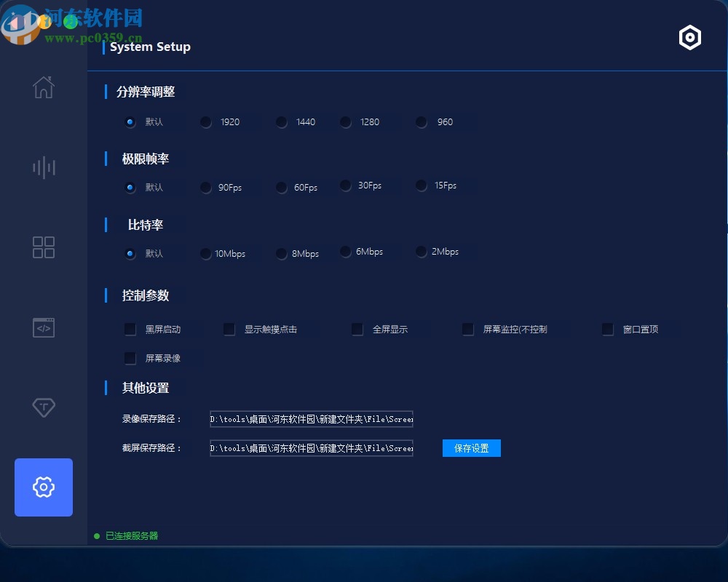Screen dimensions: 728x582
Task: Check 屏幕监控(不控制) option
Action: pyautogui.click(x=468, y=329)
